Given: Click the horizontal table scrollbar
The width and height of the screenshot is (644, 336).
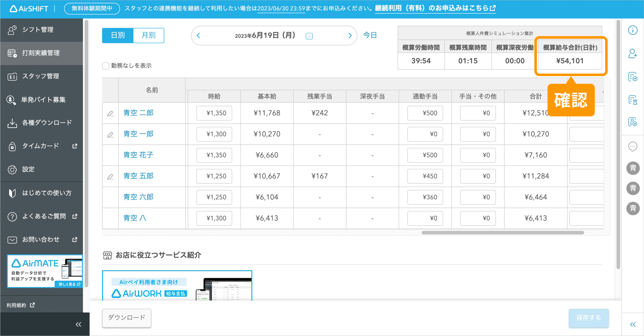Looking at the screenshot, I should (502, 233).
